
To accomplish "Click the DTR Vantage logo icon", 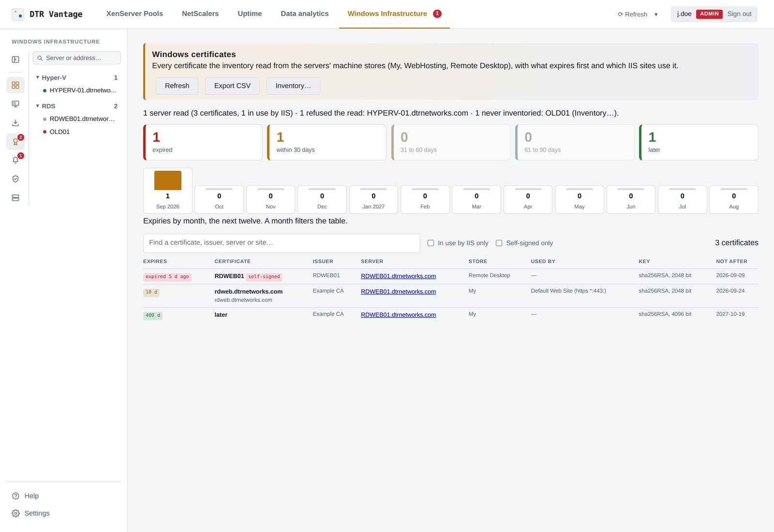I will click(18, 15).
